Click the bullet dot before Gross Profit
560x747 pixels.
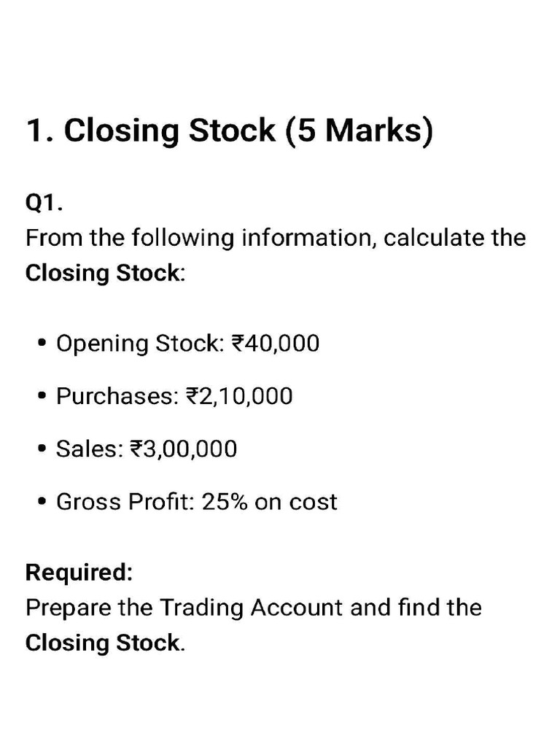[42, 502]
